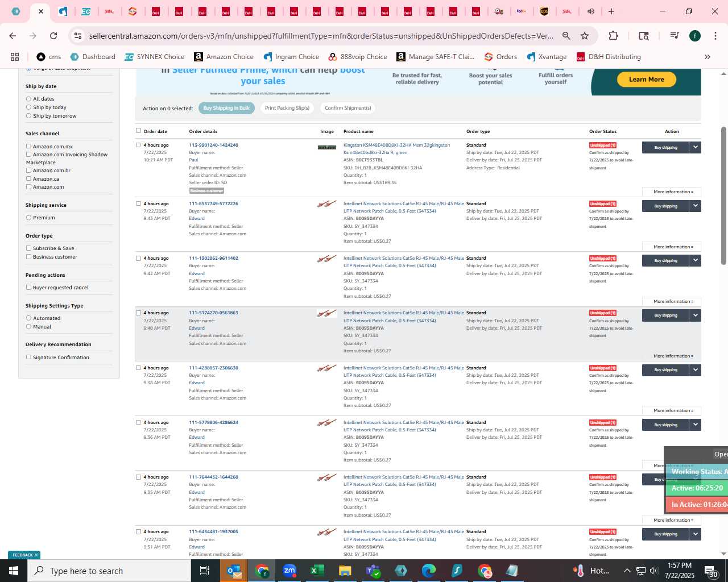Close the FEEDBACK tab
The width and height of the screenshot is (728, 582).
(x=36, y=555)
